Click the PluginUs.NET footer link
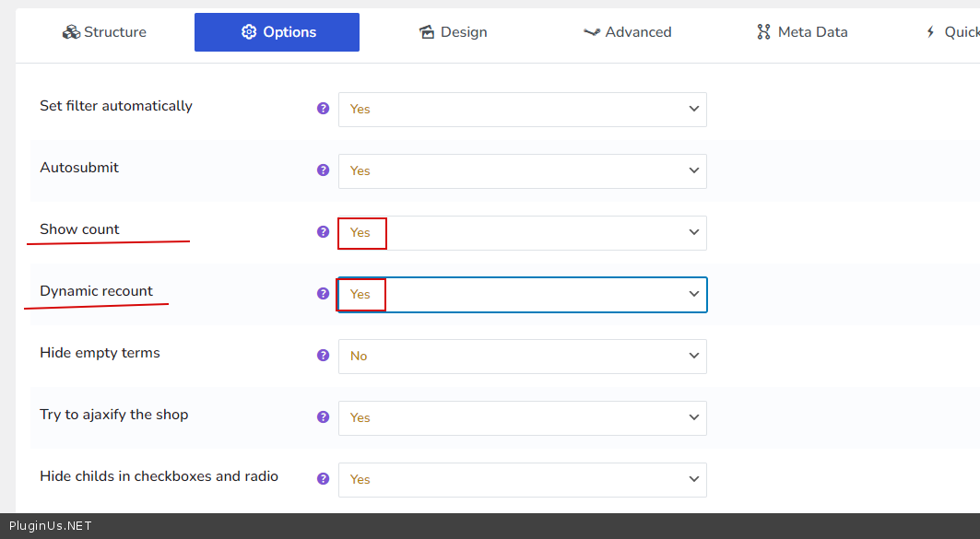The height and width of the screenshot is (539, 980). tap(51, 526)
